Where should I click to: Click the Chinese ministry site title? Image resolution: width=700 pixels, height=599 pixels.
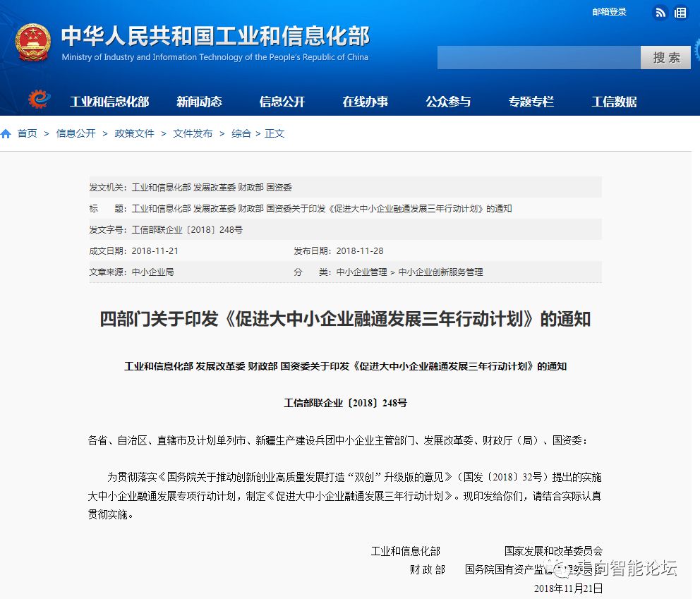coord(216,36)
